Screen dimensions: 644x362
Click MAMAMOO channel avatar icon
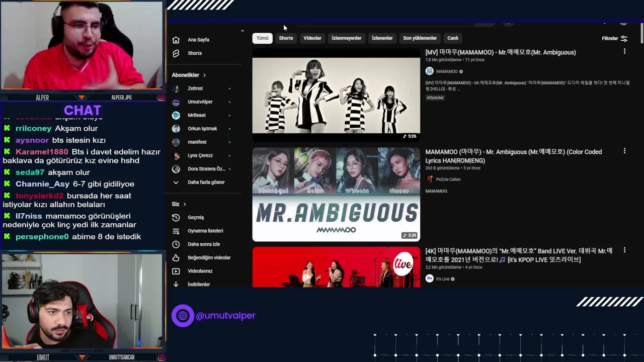(x=429, y=71)
